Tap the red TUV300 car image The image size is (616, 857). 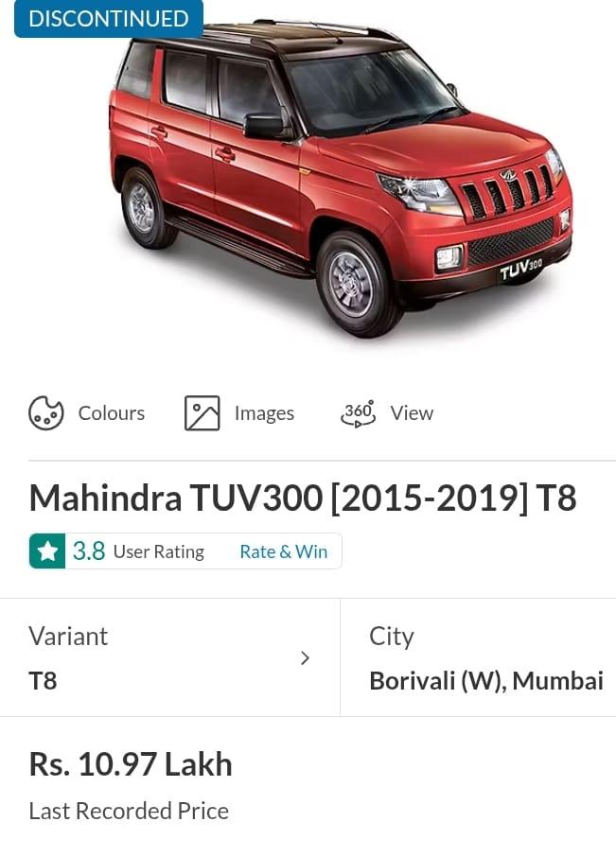341,179
